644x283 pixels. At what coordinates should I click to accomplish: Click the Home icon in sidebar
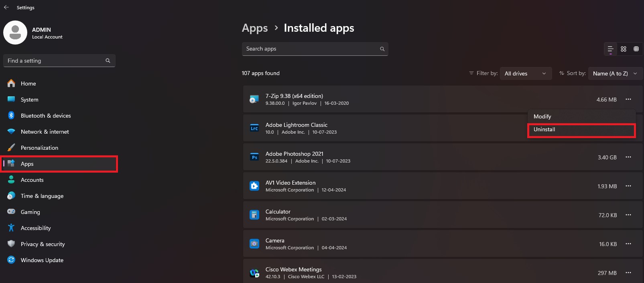point(11,83)
